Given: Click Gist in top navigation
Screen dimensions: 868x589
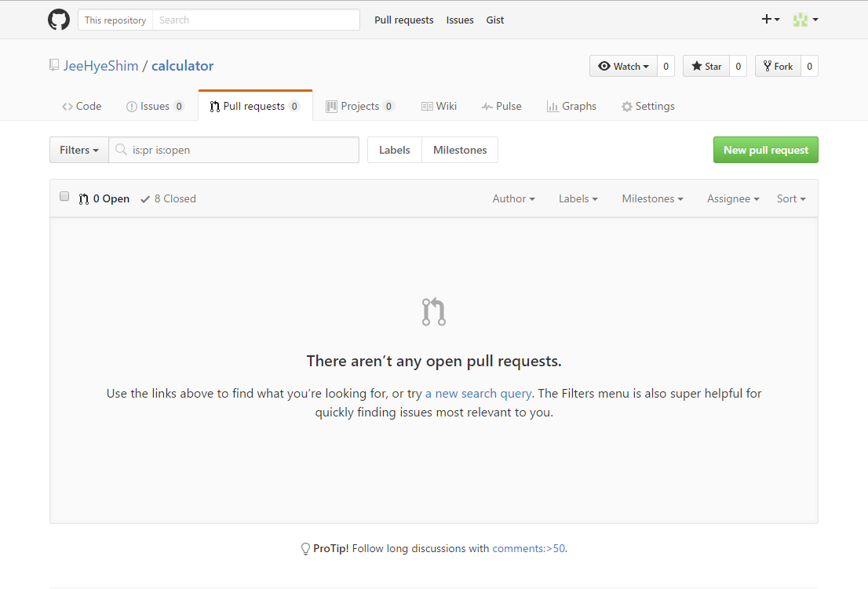Looking at the screenshot, I should [x=495, y=20].
